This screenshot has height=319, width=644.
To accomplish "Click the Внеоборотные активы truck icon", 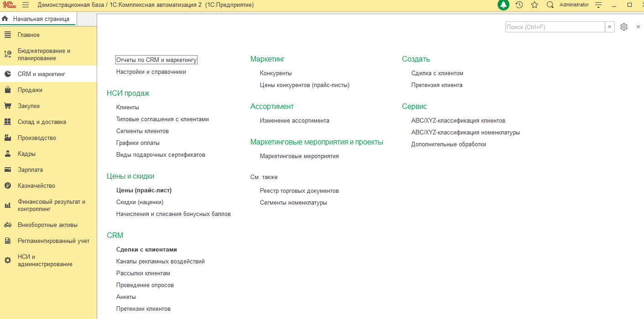I will pyautogui.click(x=8, y=225).
